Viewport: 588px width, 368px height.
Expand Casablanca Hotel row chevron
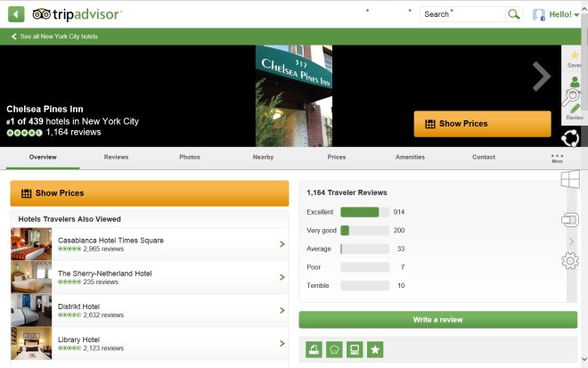pos(282,244)
